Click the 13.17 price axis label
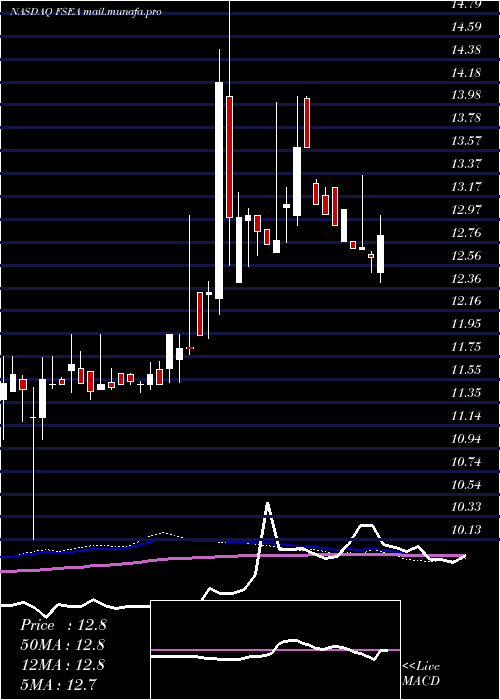 click(x=467, y=187)
